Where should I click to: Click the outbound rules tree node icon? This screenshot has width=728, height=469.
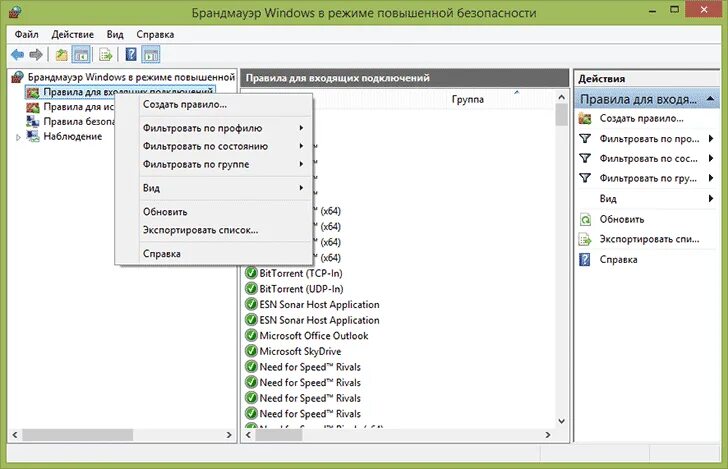coord(32,107)
